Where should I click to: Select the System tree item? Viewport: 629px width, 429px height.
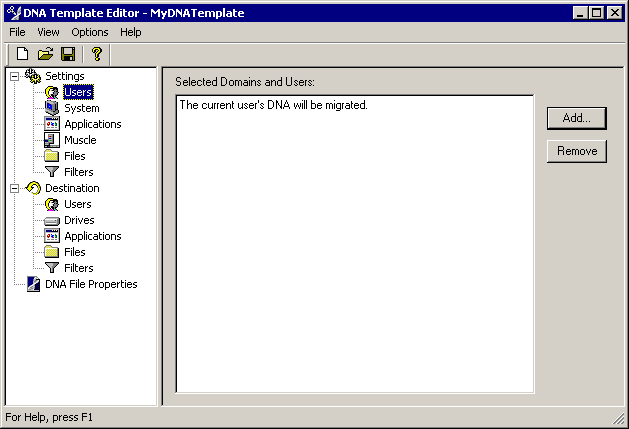(x=82, y=108)
